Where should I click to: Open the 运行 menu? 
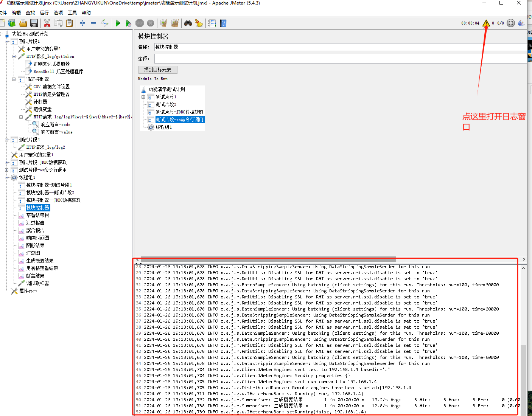pos(44,13)
